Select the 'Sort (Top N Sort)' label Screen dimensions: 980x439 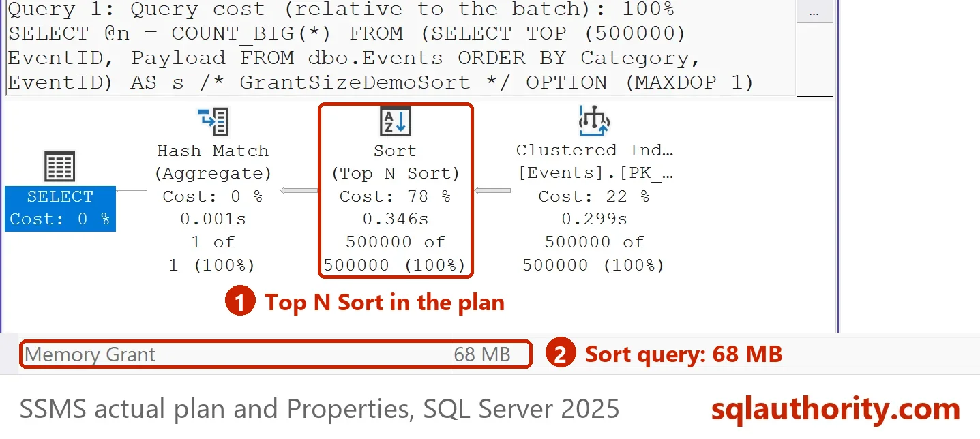[x=396, y=162]
